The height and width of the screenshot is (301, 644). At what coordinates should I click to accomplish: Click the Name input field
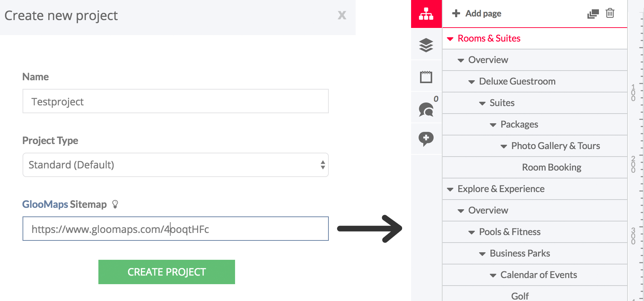(176, 101)
